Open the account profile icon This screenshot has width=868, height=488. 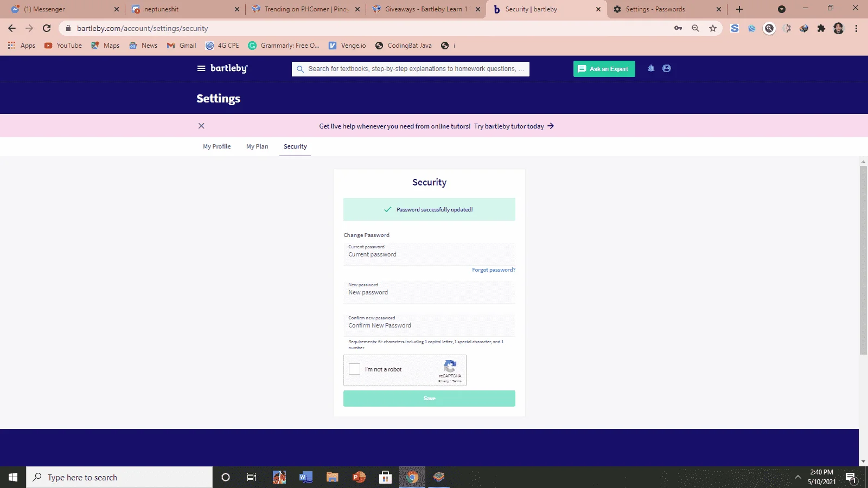point(667,68)
